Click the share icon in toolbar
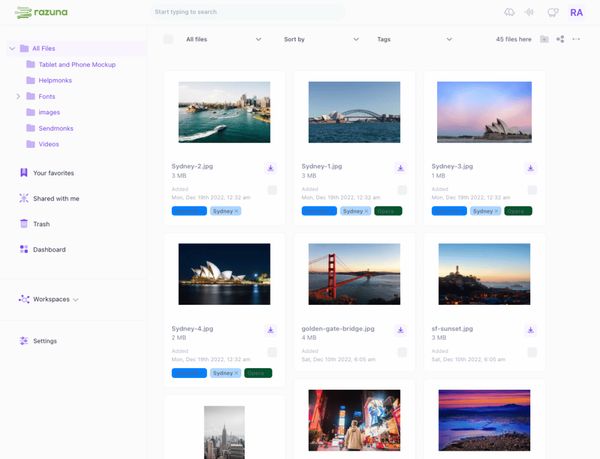Viewport: 600px width, 459px height. 560,39
